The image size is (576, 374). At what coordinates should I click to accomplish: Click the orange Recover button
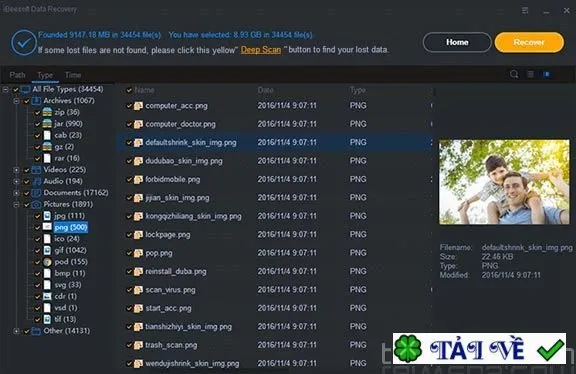tap(529, 42)
